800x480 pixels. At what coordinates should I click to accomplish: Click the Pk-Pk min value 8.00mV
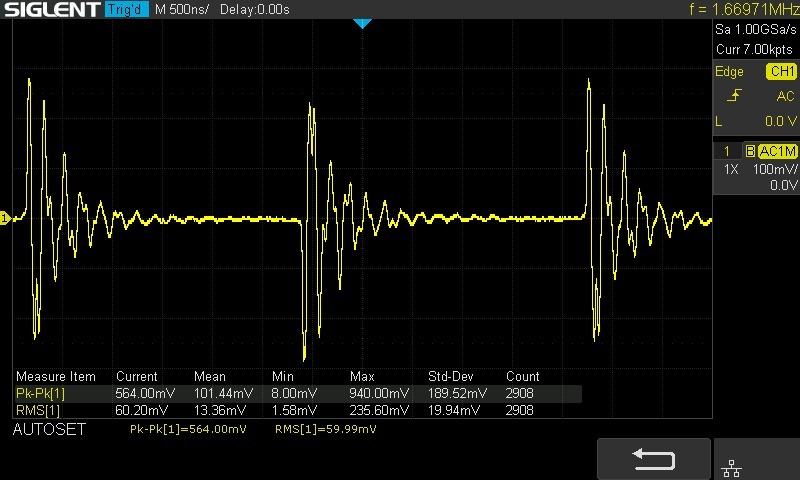pos(294,393)
